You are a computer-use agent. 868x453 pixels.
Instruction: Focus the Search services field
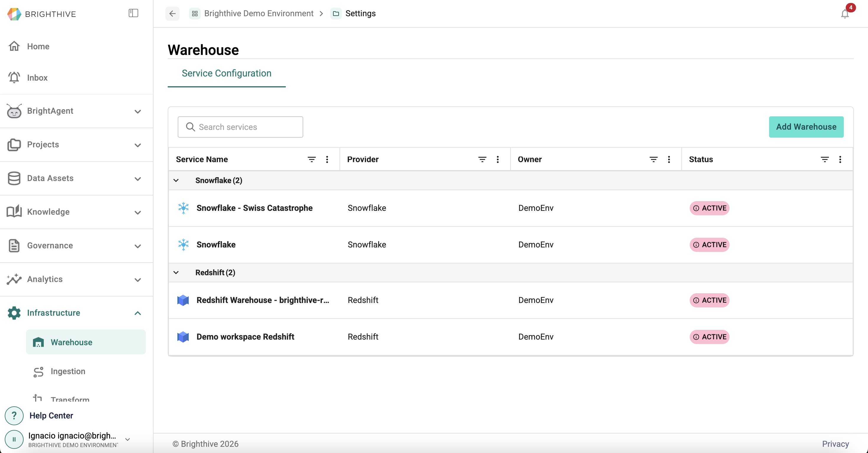click(240, 127)
